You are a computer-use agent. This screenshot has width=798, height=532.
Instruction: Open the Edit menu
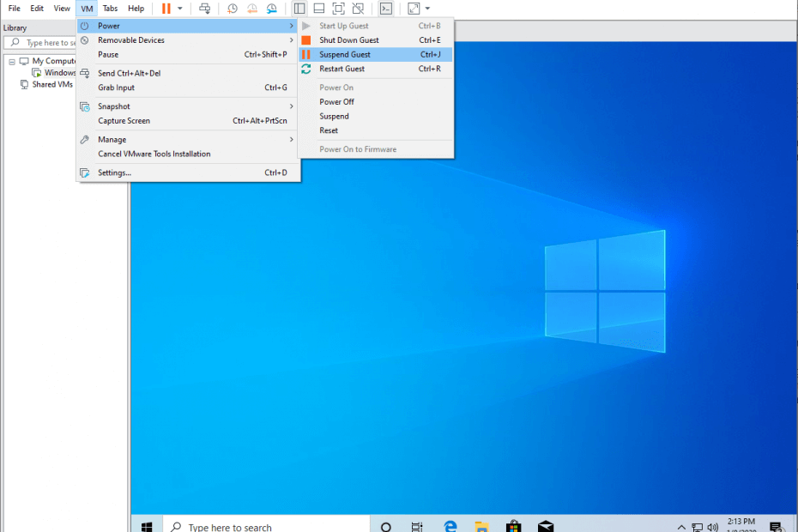[37, 9]
